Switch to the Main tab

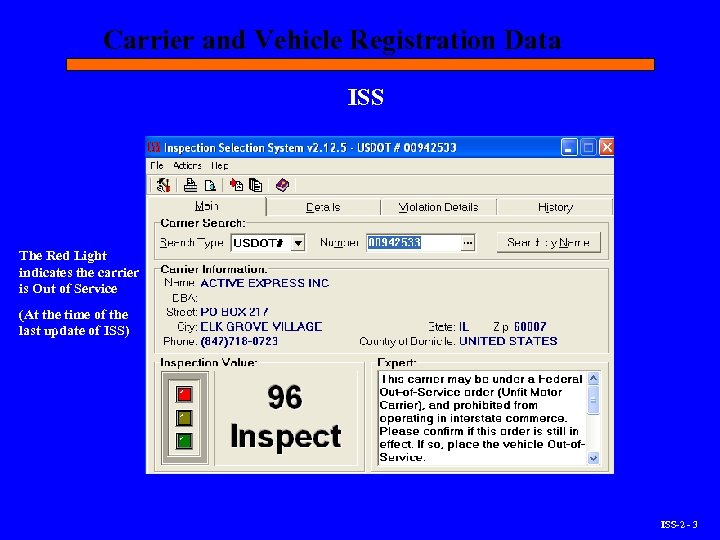pyautogui.click(x=207, y=206)
